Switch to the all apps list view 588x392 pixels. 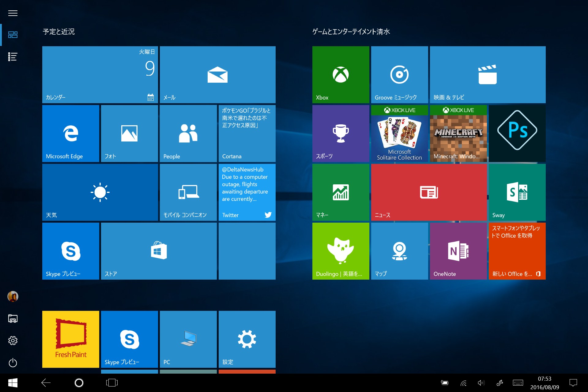13,57
